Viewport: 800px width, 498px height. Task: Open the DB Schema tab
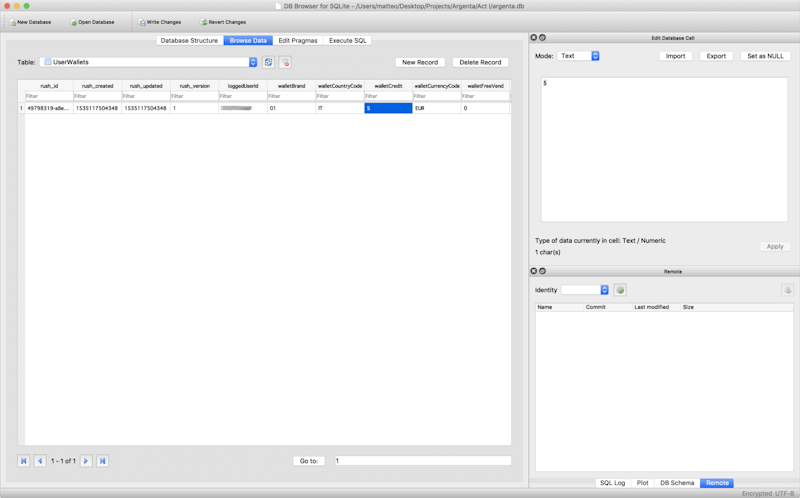pos(676,483)
